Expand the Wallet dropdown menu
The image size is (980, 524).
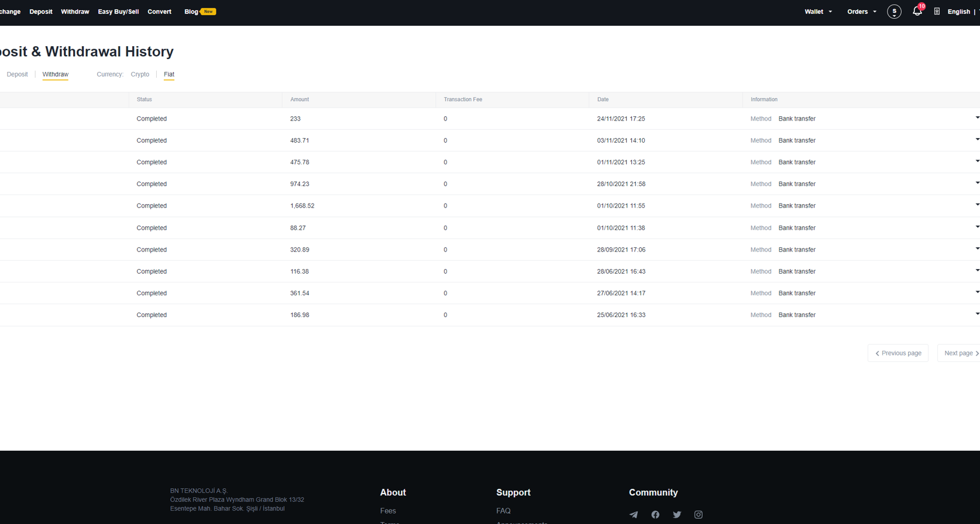tap(817, 12)
